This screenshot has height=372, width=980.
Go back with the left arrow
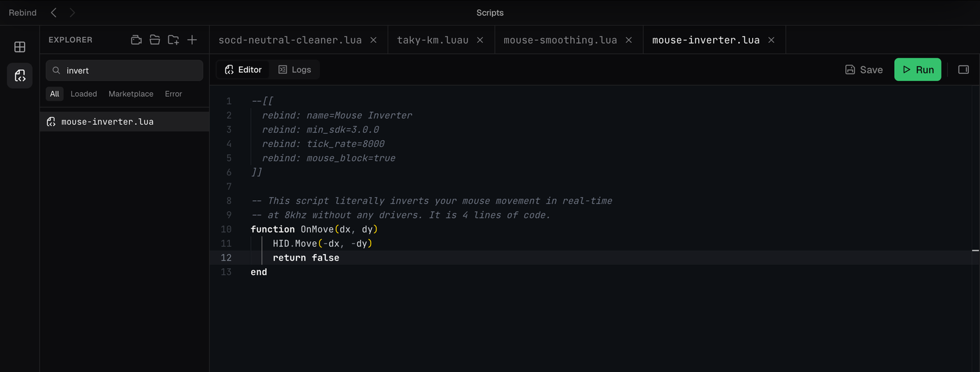click(x=54, y=12)
